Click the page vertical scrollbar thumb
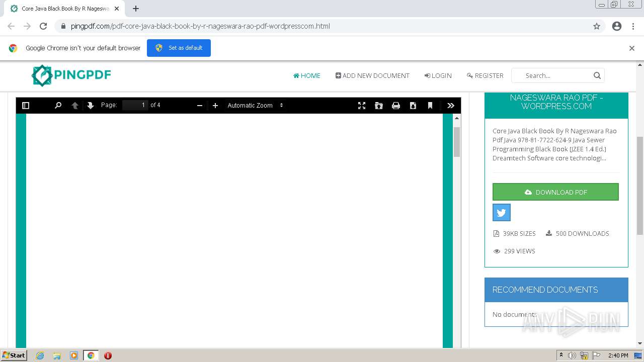Viewport: 644px width, 362px height. click(x=640, y=186)
